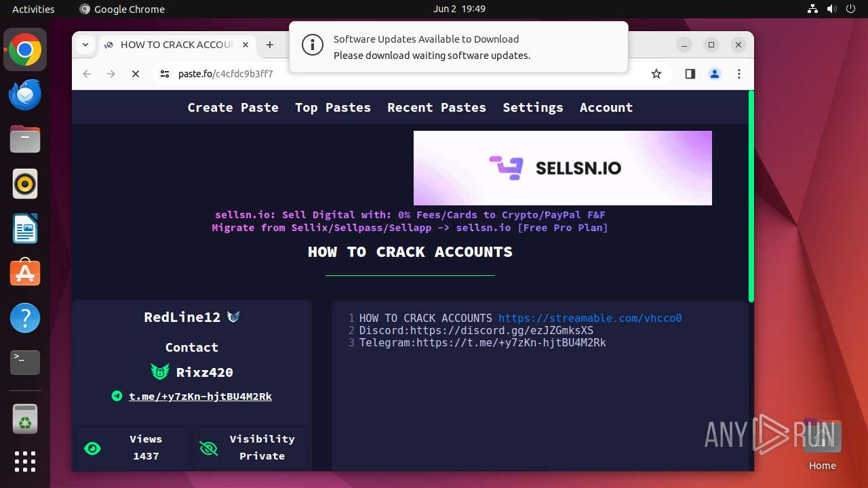The image size is (868, 488).
Task: Click the Rixz420 shield badge icon
Action: click(160, 371)
